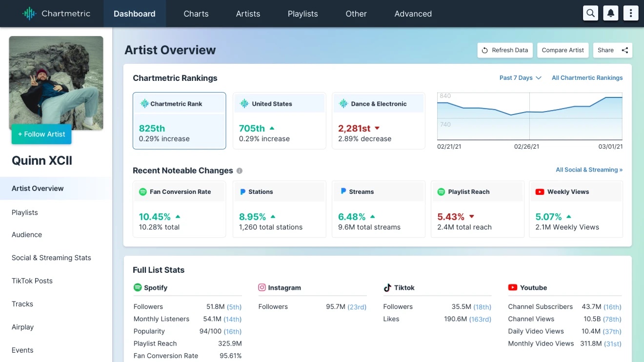644x362 pixels.
Task: Go to TikTok Posts in sidebar
Action: 32,281
